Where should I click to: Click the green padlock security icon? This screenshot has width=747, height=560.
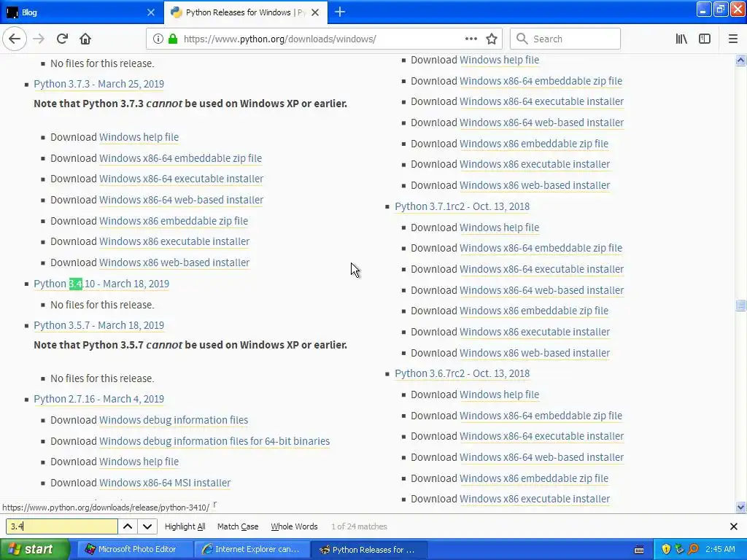coord(172,39)
